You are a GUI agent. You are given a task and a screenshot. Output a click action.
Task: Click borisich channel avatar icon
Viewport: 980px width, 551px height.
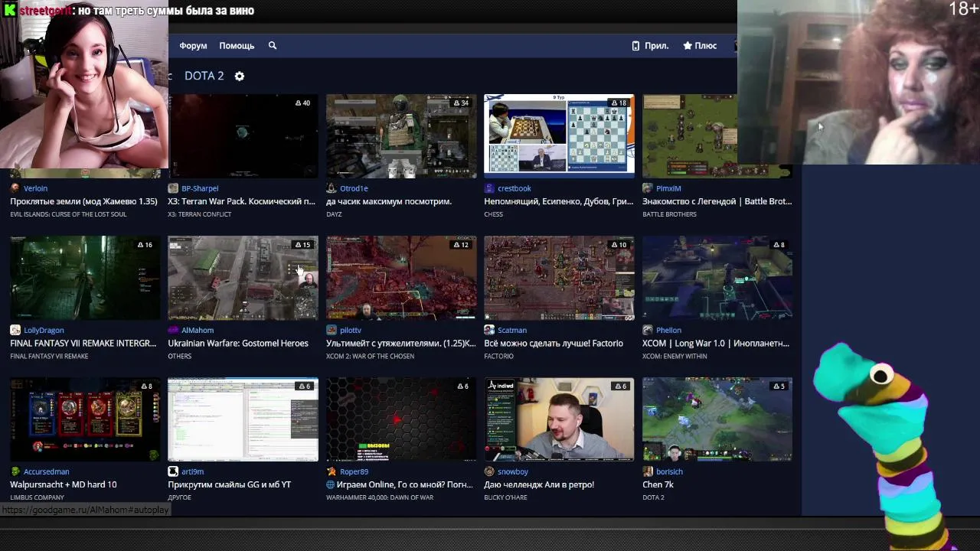[648, 471]
